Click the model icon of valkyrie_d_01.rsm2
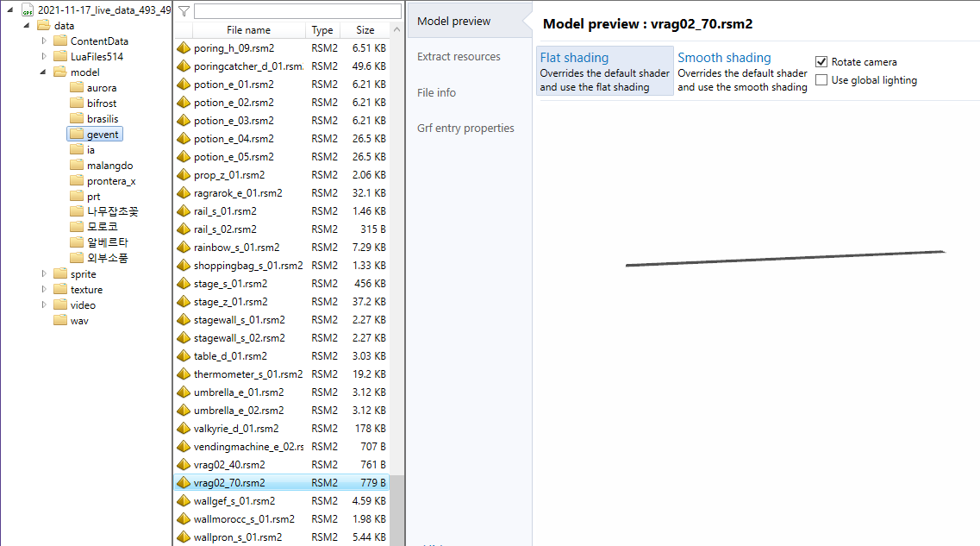The width and height of the screenshot is (980, 546). coord(183,429)
